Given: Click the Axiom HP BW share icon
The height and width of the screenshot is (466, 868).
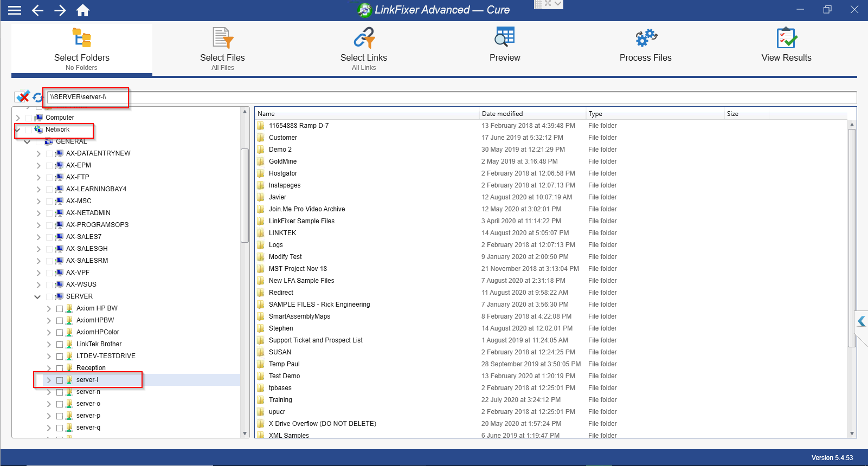Looking at the screenshot, I should [x=69, y=308].
